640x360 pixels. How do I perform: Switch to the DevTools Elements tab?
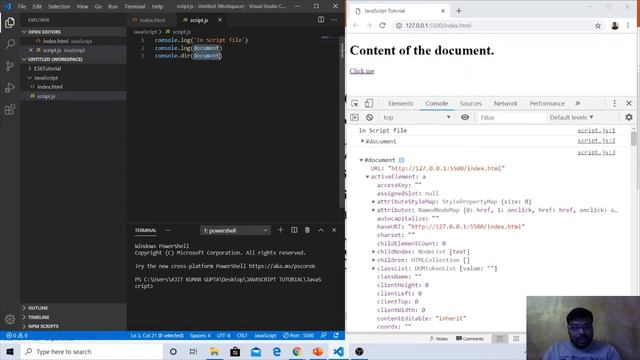pyautogui.click(x=400, y=103)
